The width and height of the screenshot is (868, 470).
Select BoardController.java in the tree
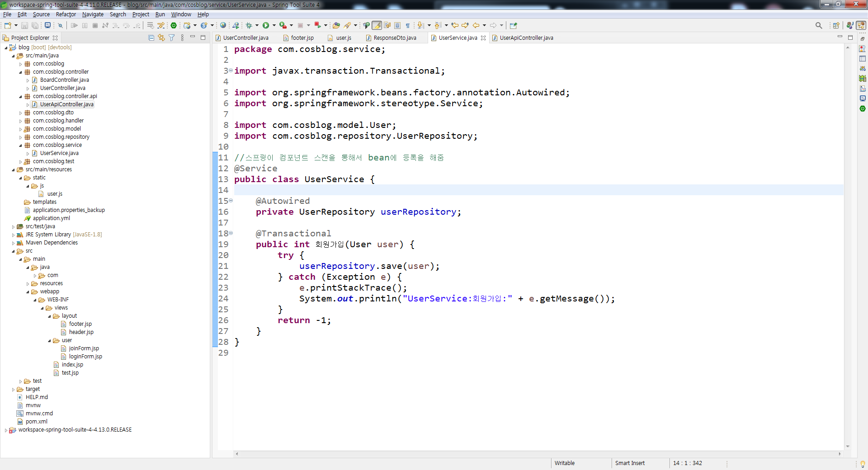[x=64, y=80]
